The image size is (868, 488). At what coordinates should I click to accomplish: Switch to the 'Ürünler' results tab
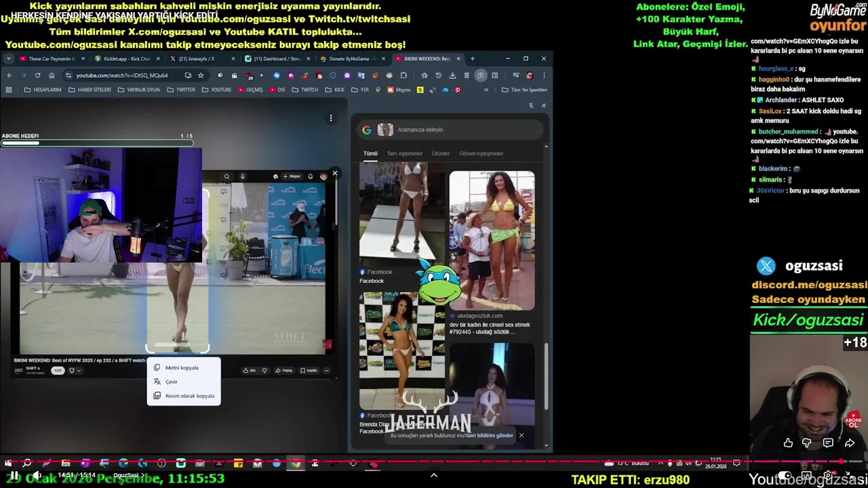(441, 153)
